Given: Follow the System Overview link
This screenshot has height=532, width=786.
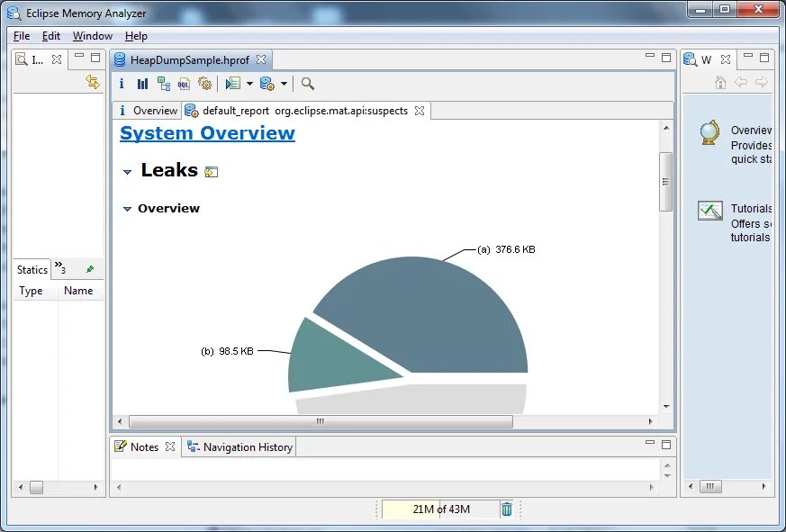Looking at the screenshot, I should point(207,133).
